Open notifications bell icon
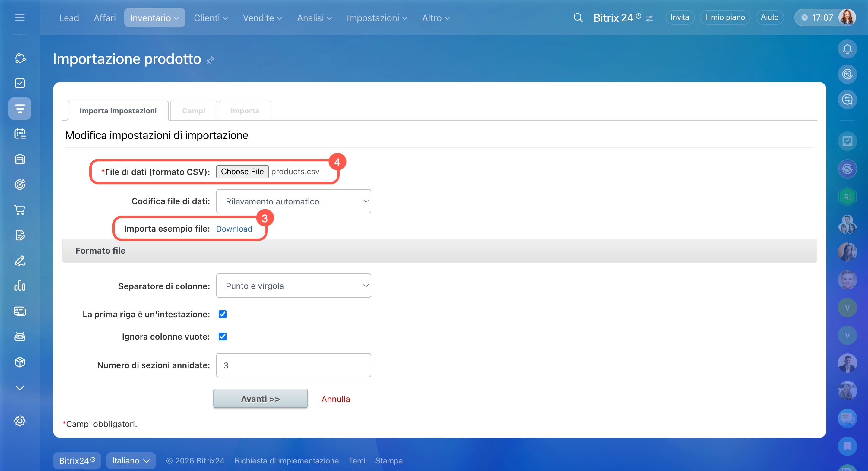Image resolution: width=868 pixels, height=471 pixels. pyautogui.click(x=847, y=49)
